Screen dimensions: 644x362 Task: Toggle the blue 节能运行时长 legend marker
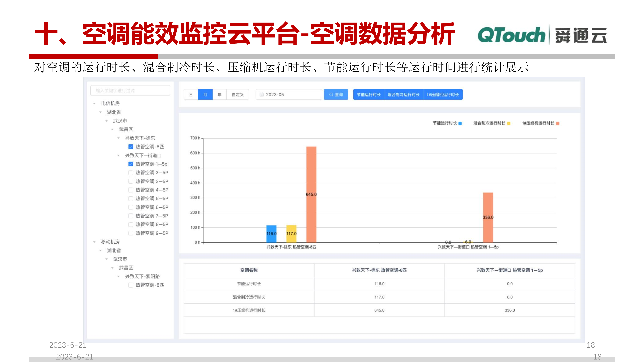coord(460,123)
